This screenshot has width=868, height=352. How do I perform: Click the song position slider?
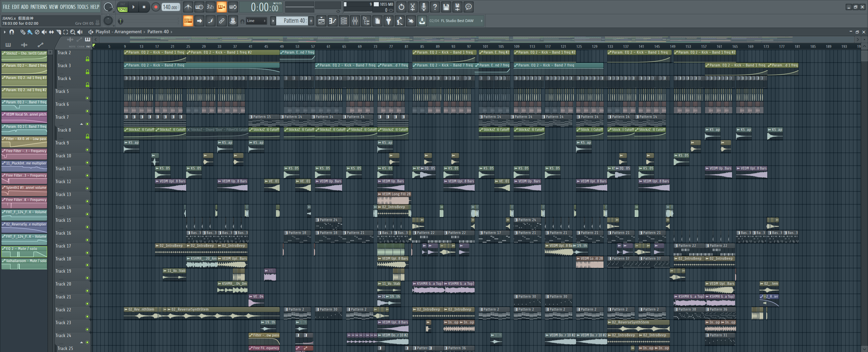click(x=149, y=21)
